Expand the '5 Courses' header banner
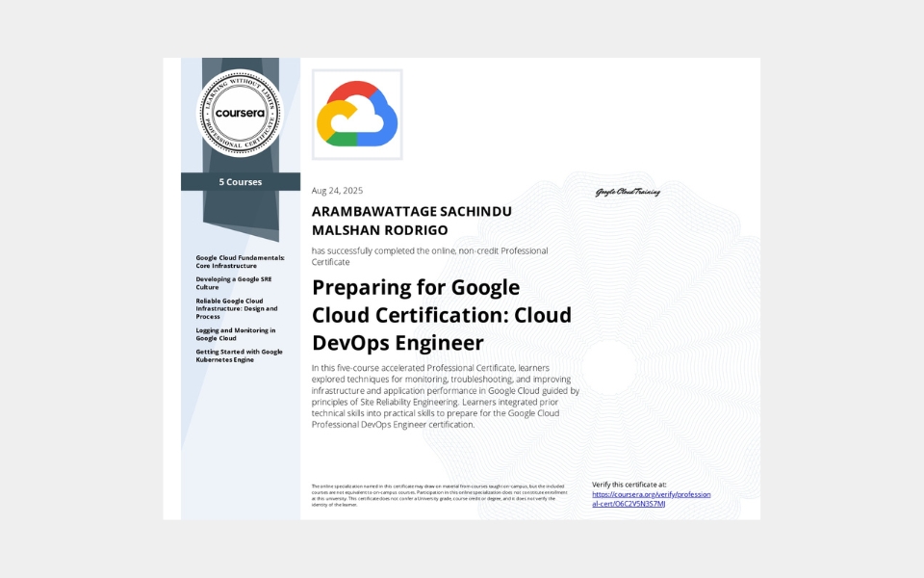The height and width of the screenshot is (578, 924). pos(240,182)
